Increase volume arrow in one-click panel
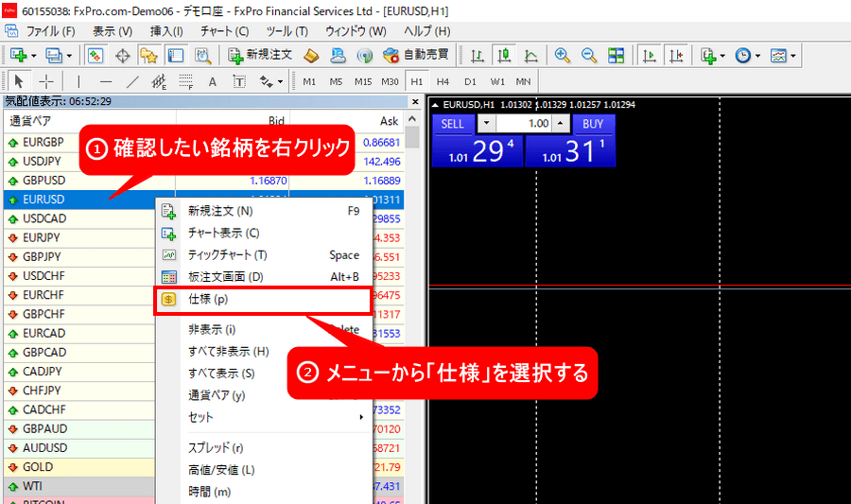This screenshot has width=851, height=504. coord(561,123)
